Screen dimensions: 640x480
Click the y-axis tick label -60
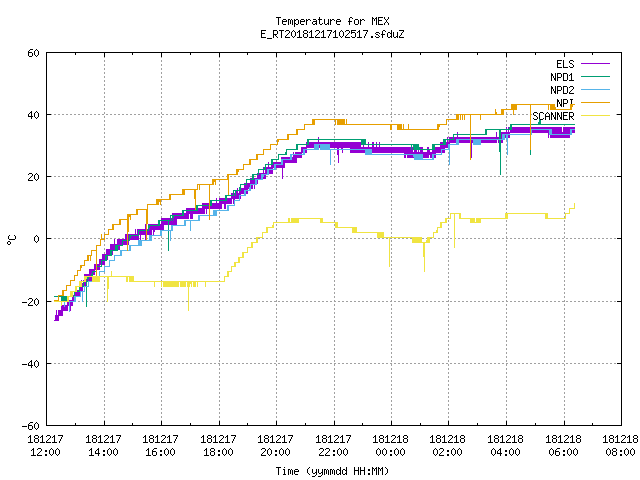pos(31,426)
